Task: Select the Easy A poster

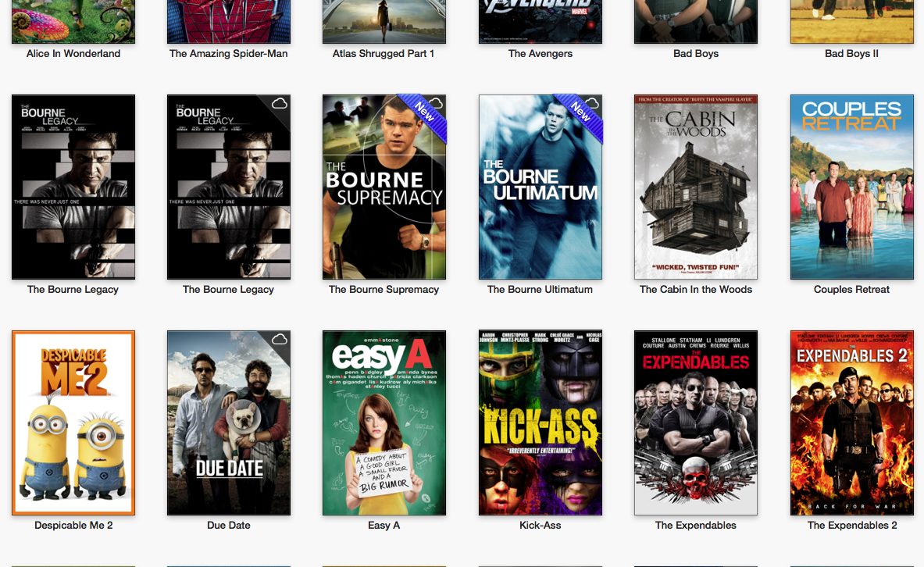Action: point(384,423)
